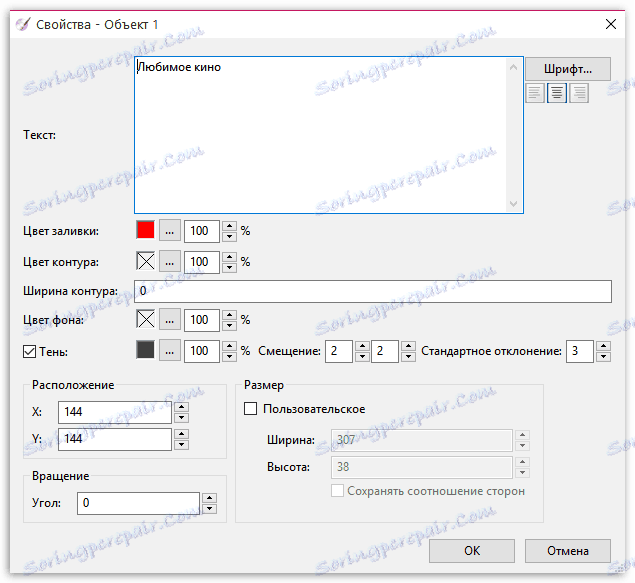The width and height of the screenshot is (635, 583).
Task: Decrease the X position value
Action: [181, 417]
